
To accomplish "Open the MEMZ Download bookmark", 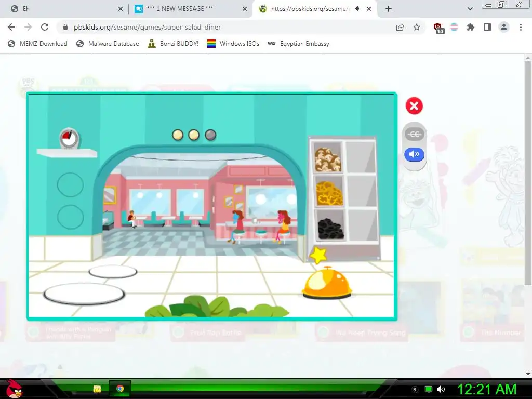I will tap(37, 44).
